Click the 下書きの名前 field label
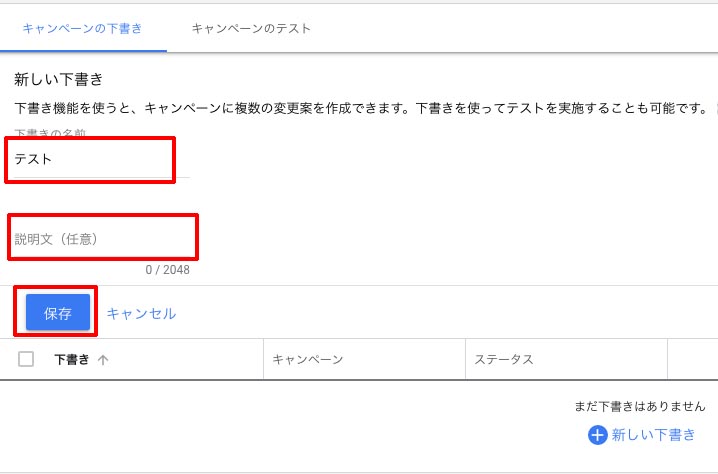This screenshot has width=718, height=474. (x=50, y=133)
